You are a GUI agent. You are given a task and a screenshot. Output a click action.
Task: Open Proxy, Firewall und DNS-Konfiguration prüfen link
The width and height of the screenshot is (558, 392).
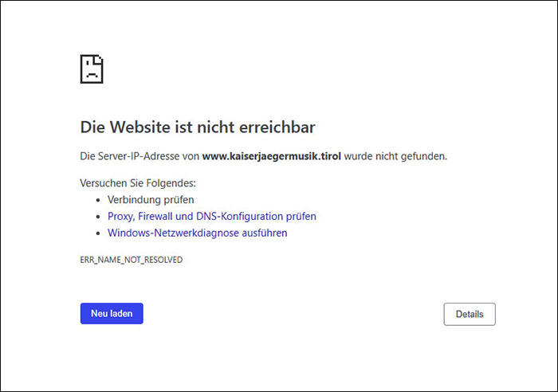click(x=212, y=216)
